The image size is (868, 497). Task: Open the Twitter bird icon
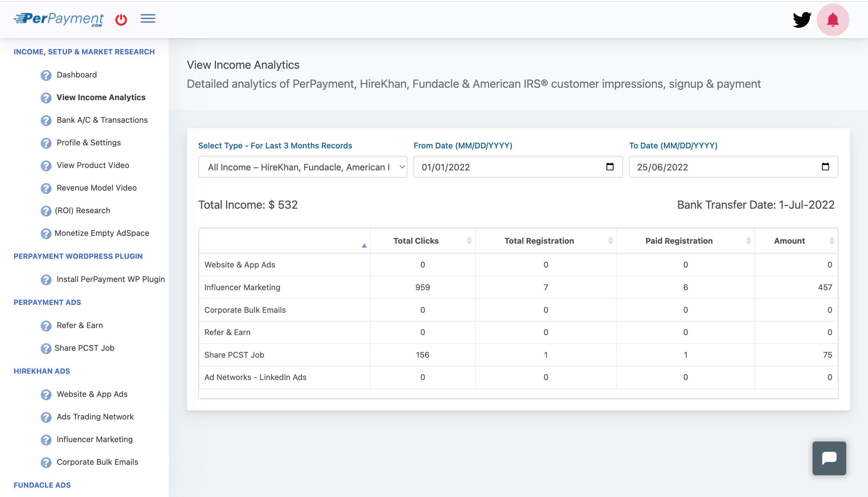point(802,20)
